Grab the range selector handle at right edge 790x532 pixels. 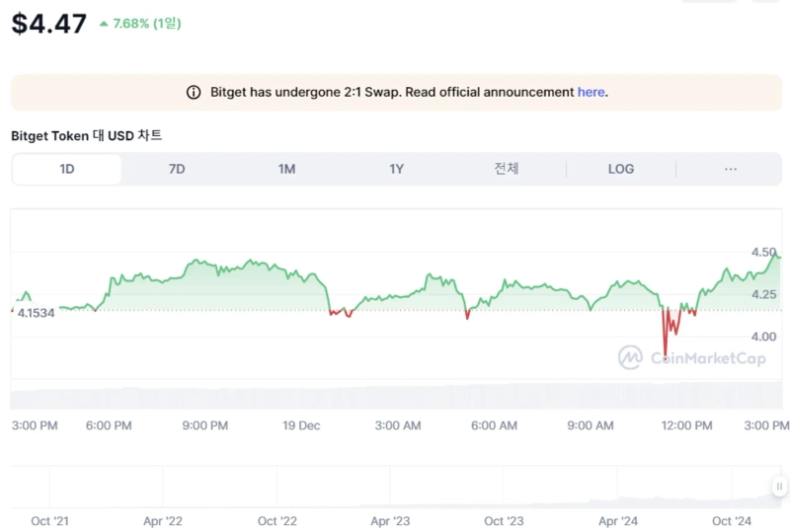pos(779,486)
